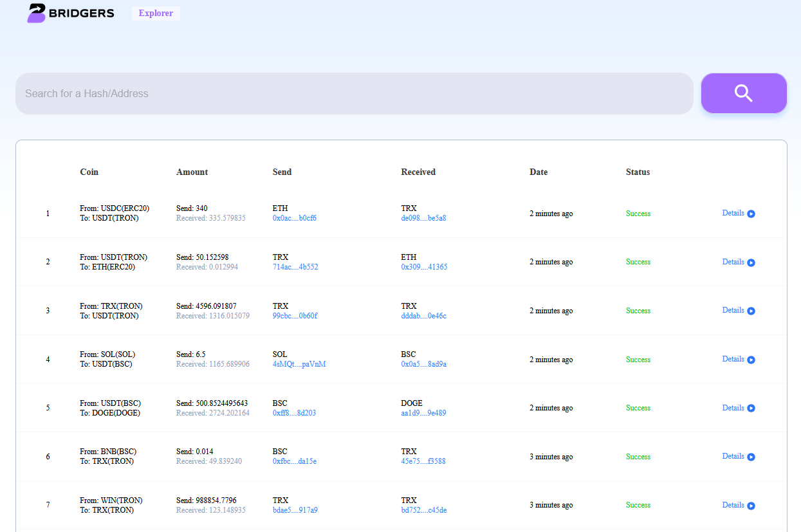Click the Details arrow icon for row 2
The width and height of the screenshot is (801, 532).
coord(751,262)
